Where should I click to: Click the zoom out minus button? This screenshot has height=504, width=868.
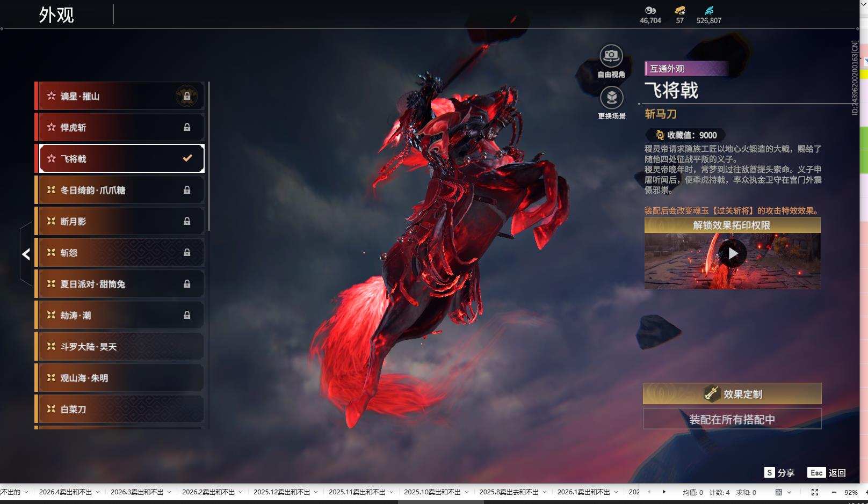tap(834, 492)
